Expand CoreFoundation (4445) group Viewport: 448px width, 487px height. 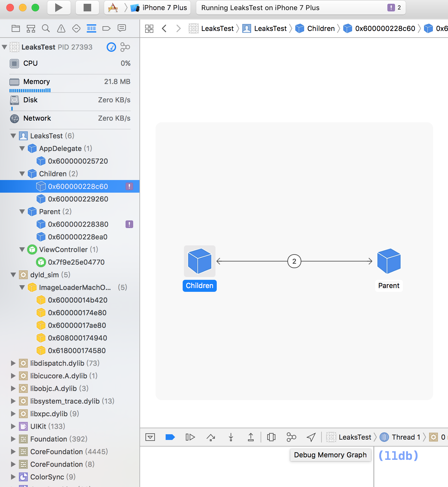click(x=13, y=452)
